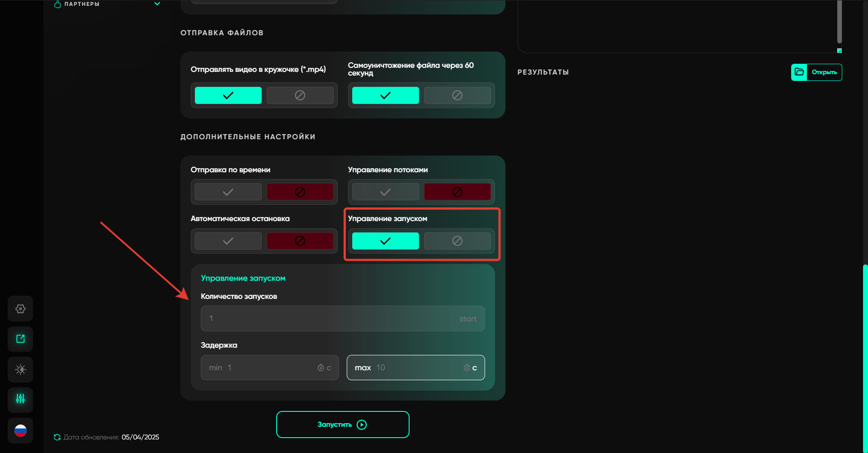Open settings gear icon in sidebar
This screenshot has width=868, height=453.
pos(20,309)
